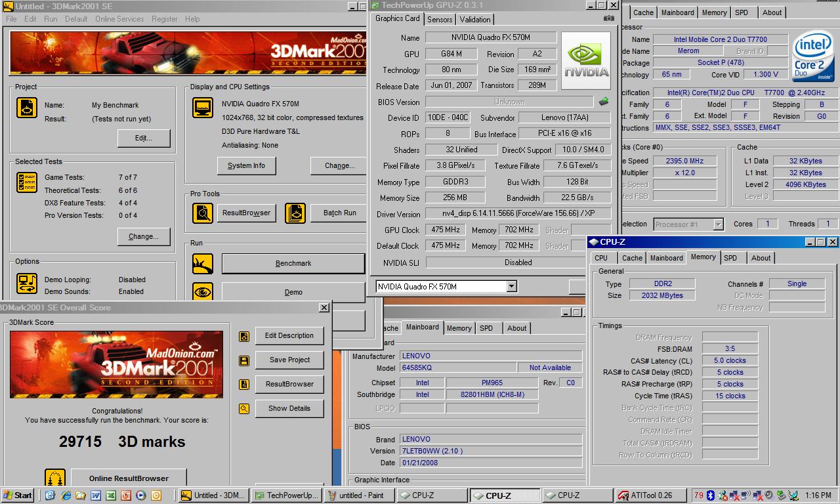This screenshot has height=504, width=840.
Task: Click the 29715 3D marks score text
Action: (122, 442)
